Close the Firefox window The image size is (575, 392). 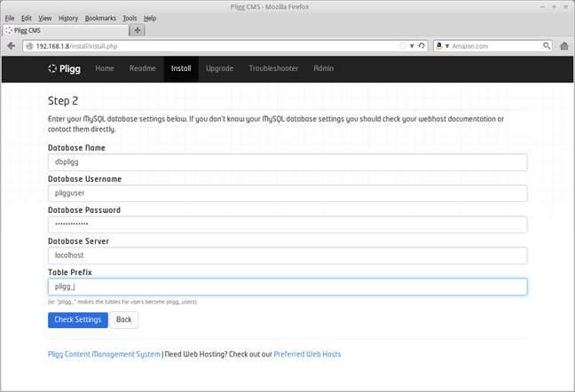566,7
